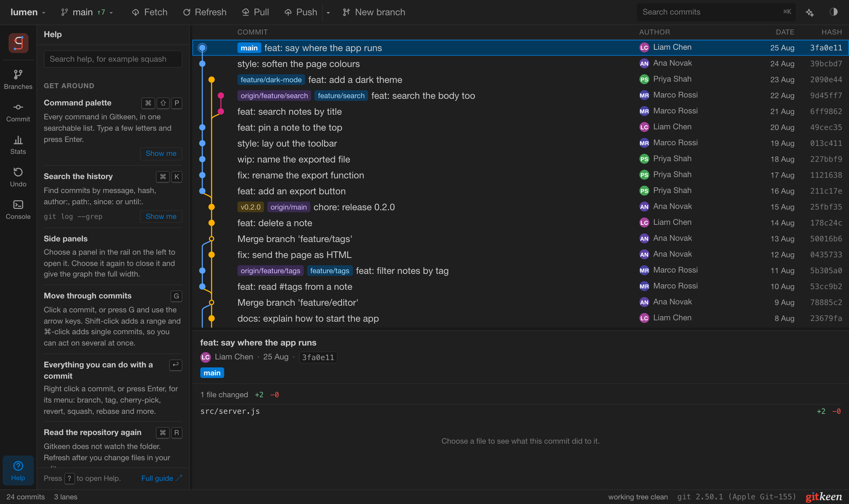This screenshot has height=504, width=849.
Task: Click Show me for Command palette
Action: [161, 154]
